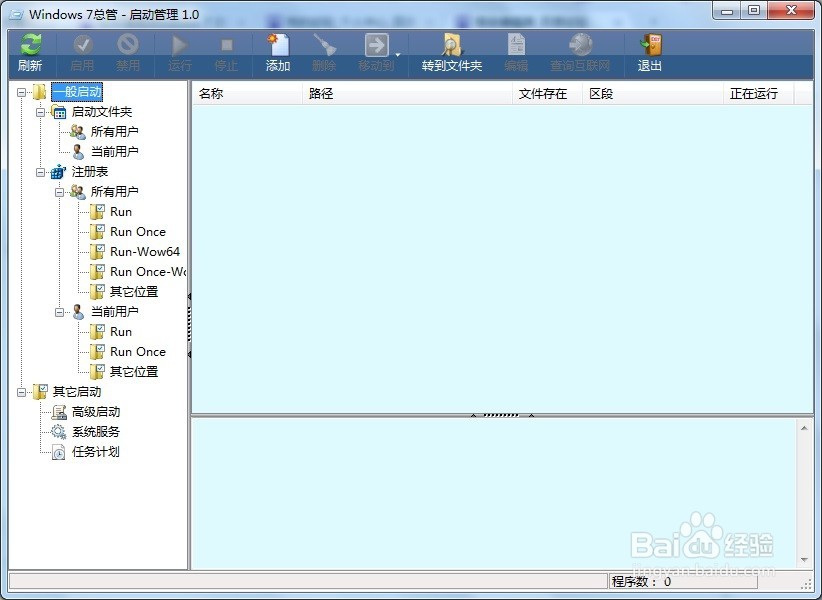The width and height of the screenshot is (822, 600).
Task: Select Run under registry 当前用户
Action: tap(121, 332)
